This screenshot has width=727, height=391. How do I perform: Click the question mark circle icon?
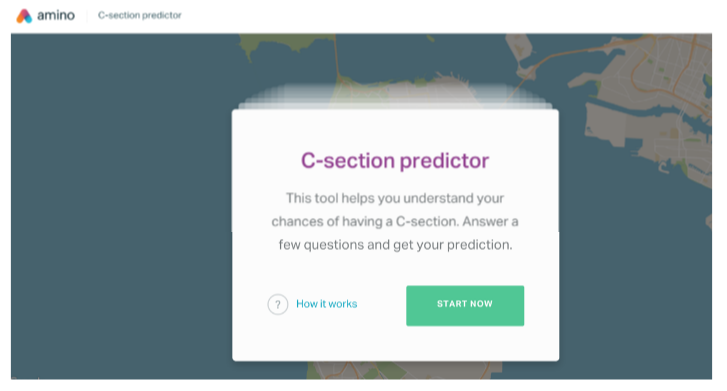pos(278,305)
